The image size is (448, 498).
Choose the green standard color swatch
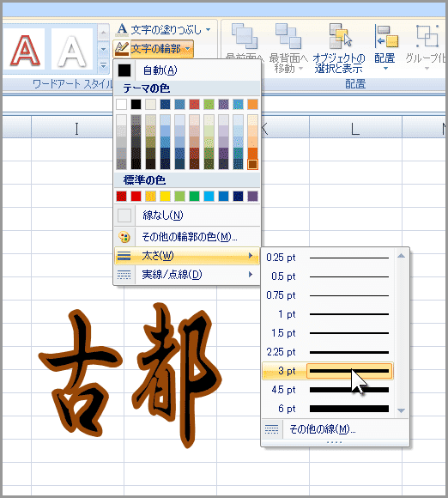(x=194, y=197)
